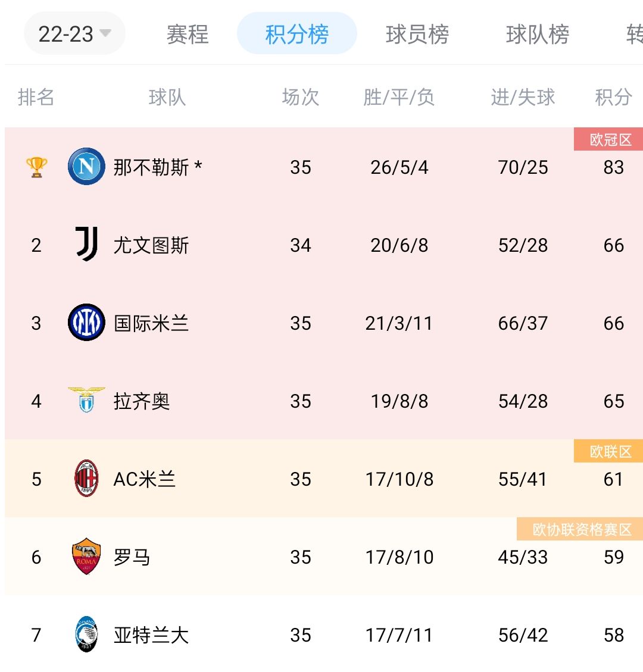
Task: Click the champion trophy icon beside 那不勒斯
Action: (x=36, y=167)
